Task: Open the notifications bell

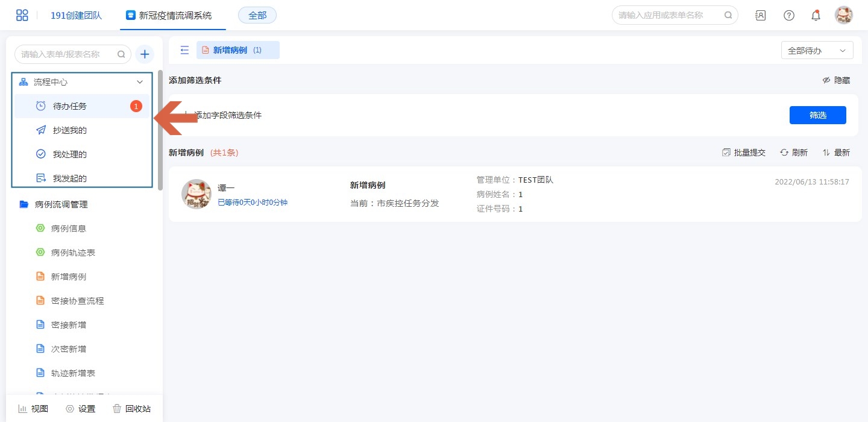Action: tap(816, 16)
